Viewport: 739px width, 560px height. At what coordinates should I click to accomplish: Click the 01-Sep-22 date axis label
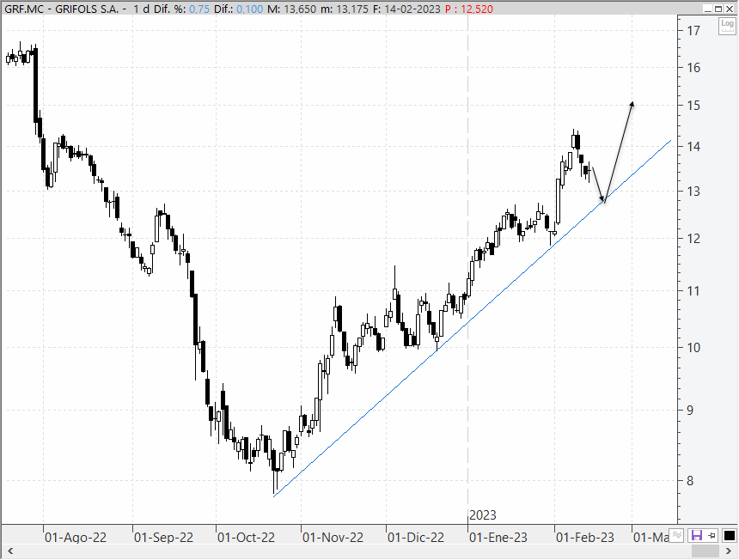tap(163, 538)
